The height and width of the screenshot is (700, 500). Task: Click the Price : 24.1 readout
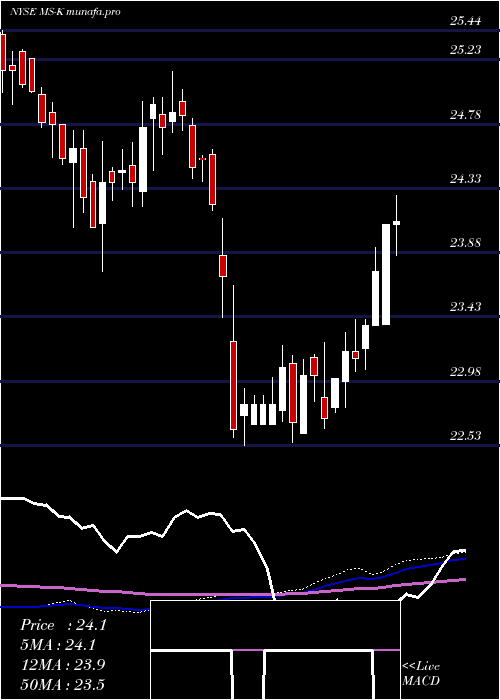click(x=63, y=625)
